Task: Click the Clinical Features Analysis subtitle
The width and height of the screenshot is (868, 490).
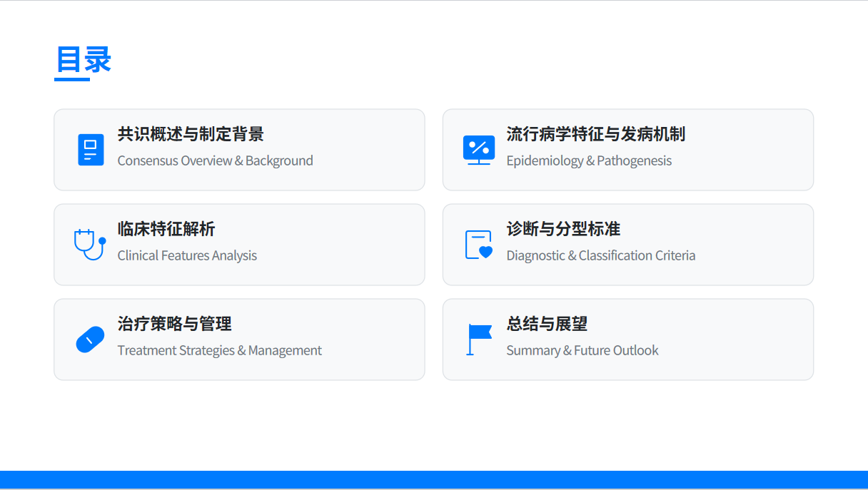Action: pyautogui.click(x=187, y=255)
